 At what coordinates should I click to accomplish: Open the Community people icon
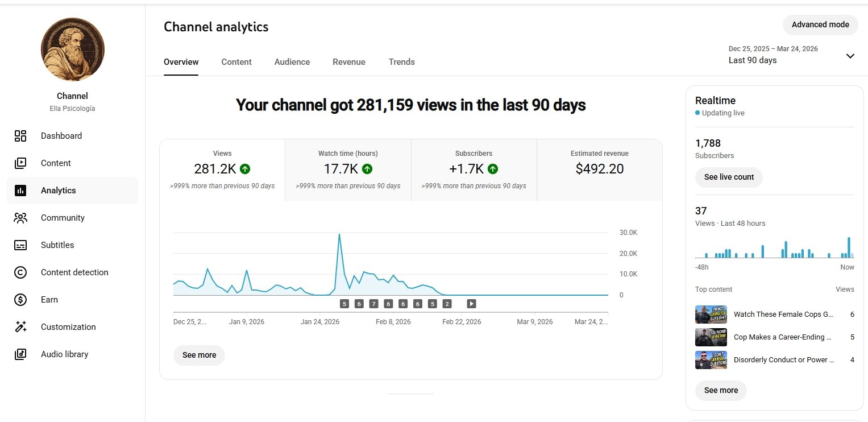20,218
